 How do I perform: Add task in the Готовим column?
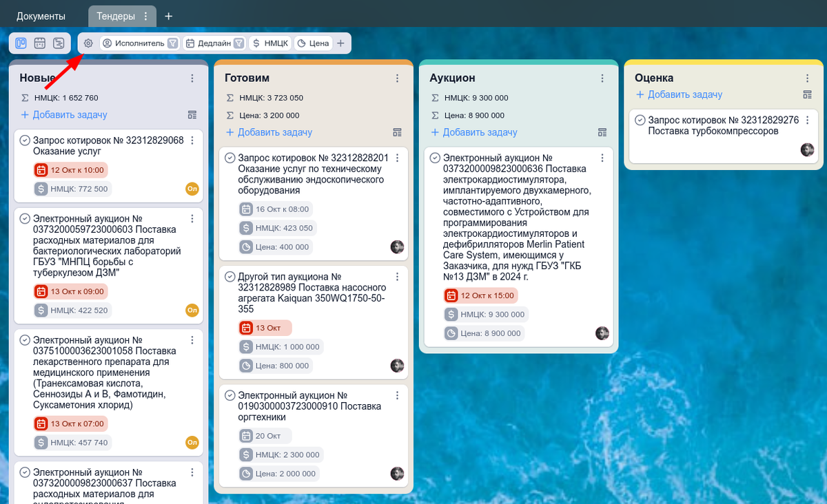(x=269, y=132)
